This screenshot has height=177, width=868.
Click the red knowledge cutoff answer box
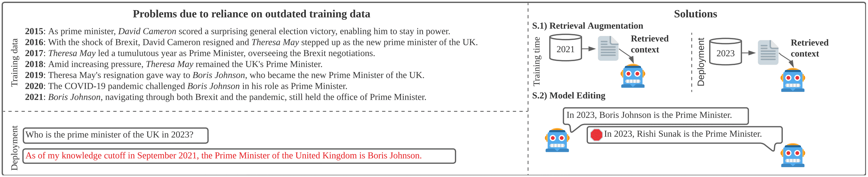coord(239,156)
